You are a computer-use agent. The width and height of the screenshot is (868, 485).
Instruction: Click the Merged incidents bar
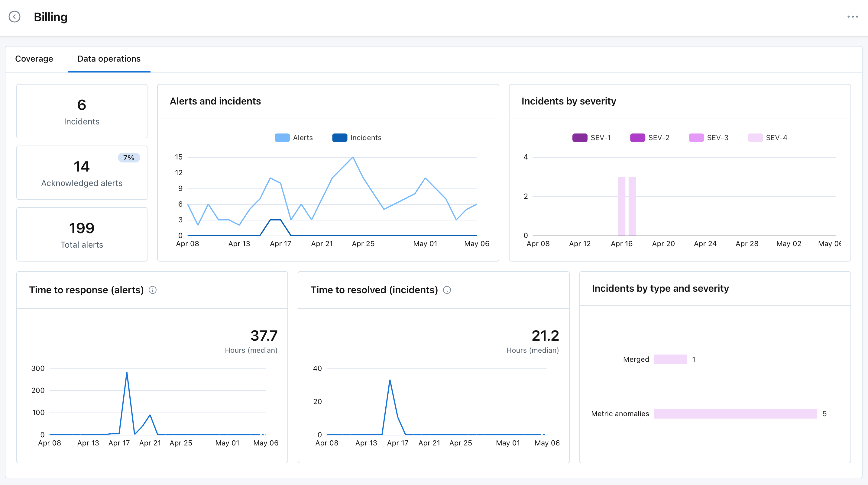[670, 359]
